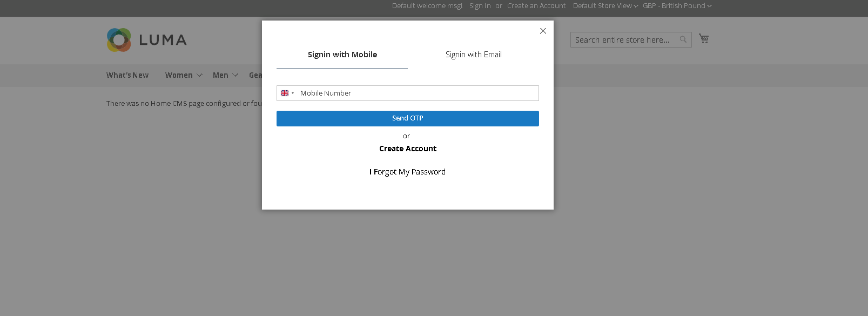Open the partially hidden Gear menu item
This screenshot has height=316, width=868.
[x=255, y=75]
